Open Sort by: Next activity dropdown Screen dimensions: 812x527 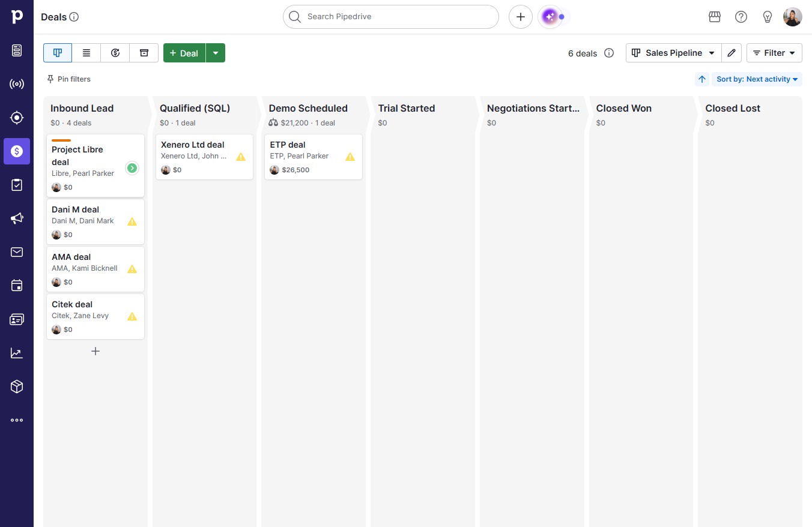[757, 79]
